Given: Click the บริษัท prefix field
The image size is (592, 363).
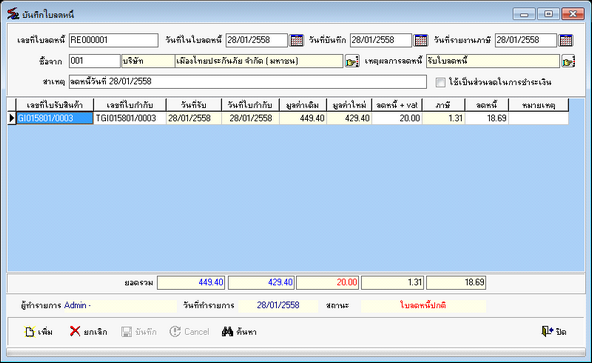Looking at the screenshot, I should [148, 61].
